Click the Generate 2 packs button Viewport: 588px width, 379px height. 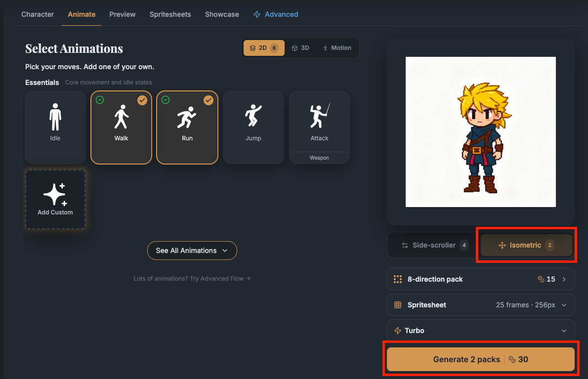480,359
